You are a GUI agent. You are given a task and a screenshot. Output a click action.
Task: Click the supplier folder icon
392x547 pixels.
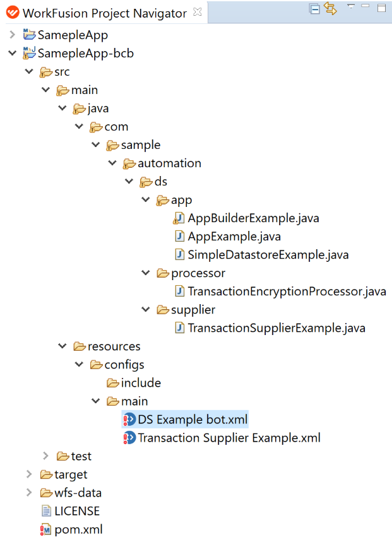point(163,310)
